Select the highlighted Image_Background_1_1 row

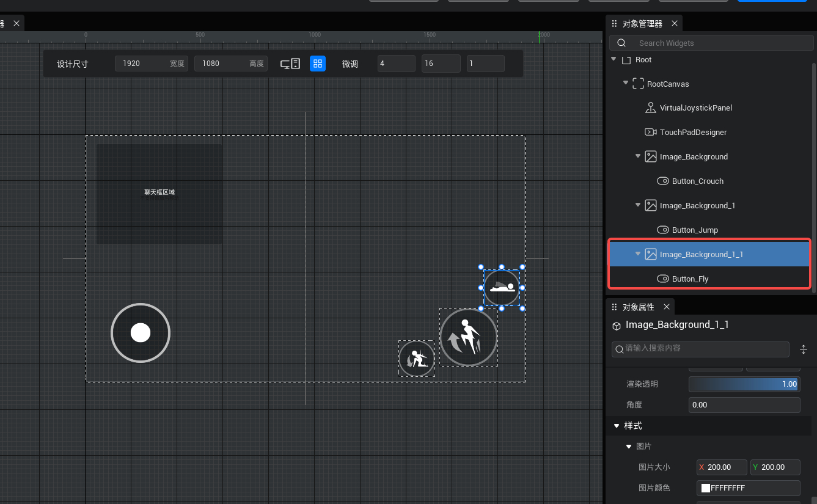pos(709,254)
